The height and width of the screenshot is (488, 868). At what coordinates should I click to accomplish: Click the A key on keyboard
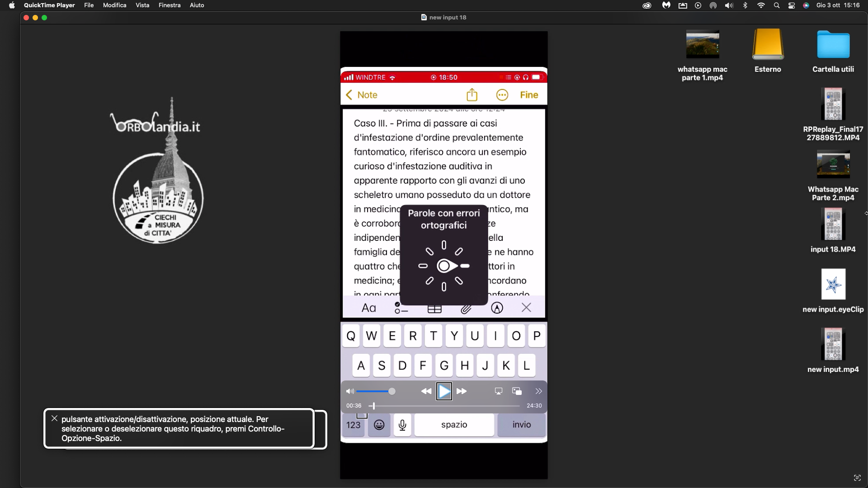[x=361, y=365]
